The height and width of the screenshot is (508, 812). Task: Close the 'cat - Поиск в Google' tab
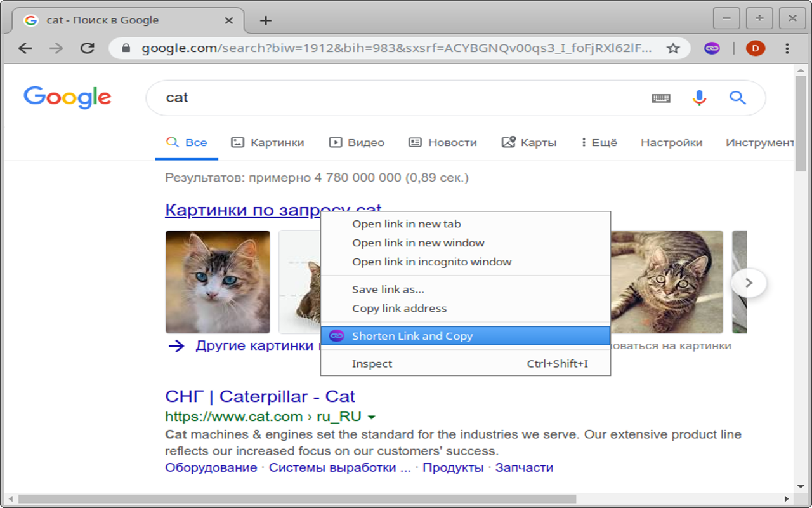229,20
